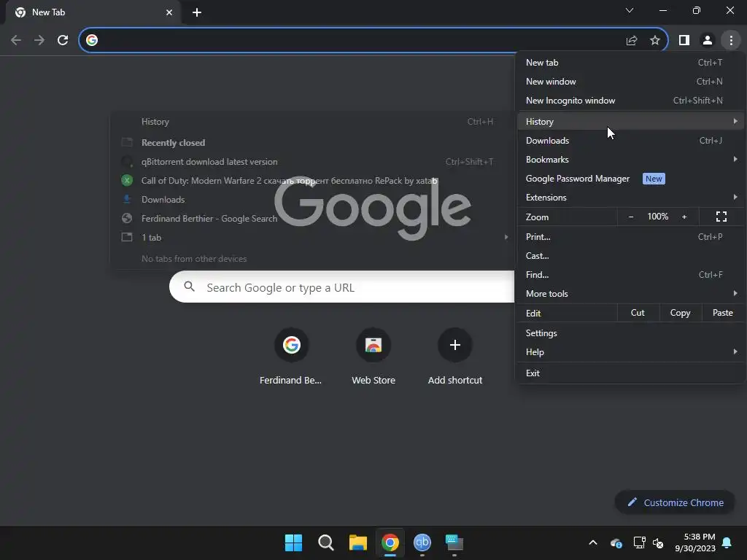The width and height of the screenshot is (747, 560).
Task: Open Windows taskbar search
Action: point(326,542)
